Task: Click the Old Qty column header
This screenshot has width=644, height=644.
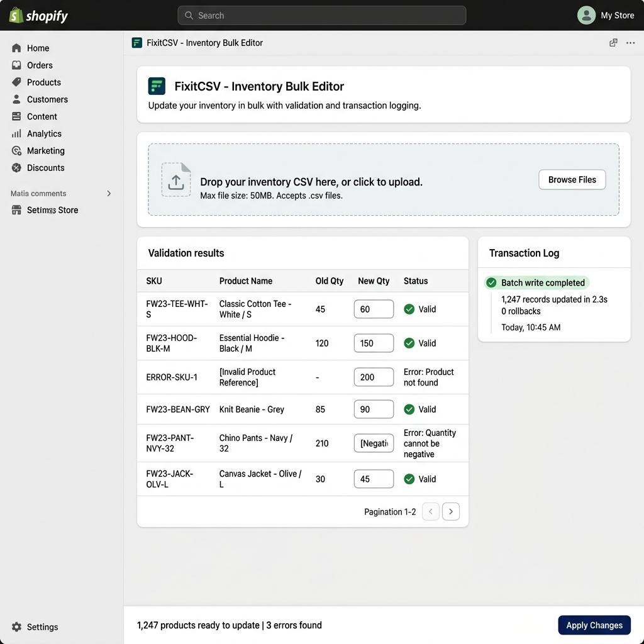Action: [x=329, y=281]
